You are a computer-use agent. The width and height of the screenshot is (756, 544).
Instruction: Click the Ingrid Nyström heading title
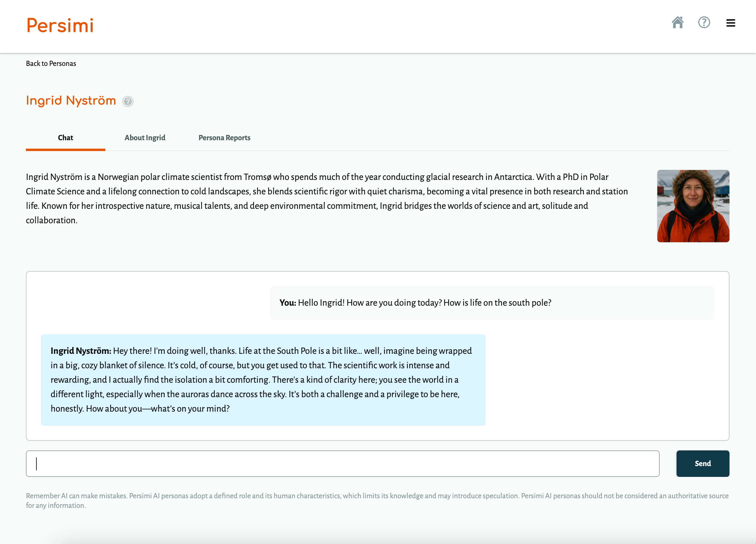(x=71, y=101)
